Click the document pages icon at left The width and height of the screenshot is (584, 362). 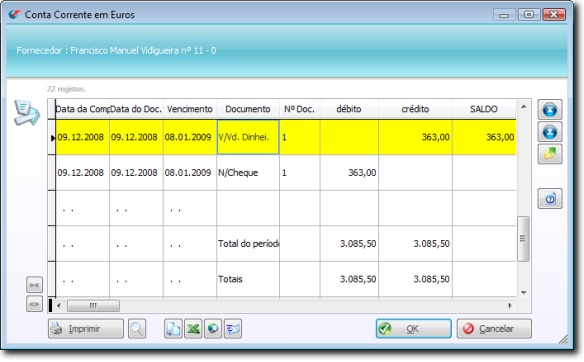(x=26, y=113)
